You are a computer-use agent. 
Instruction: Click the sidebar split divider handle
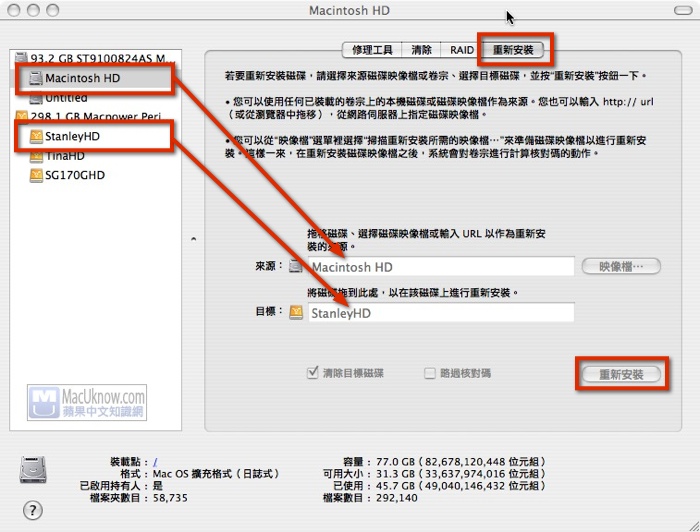tap(193, 239)
